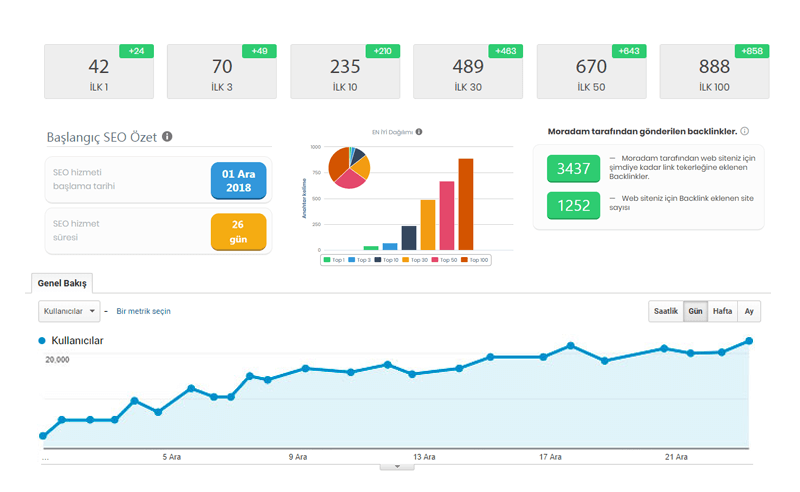Click the Saatlik time range button

(666, 311)
